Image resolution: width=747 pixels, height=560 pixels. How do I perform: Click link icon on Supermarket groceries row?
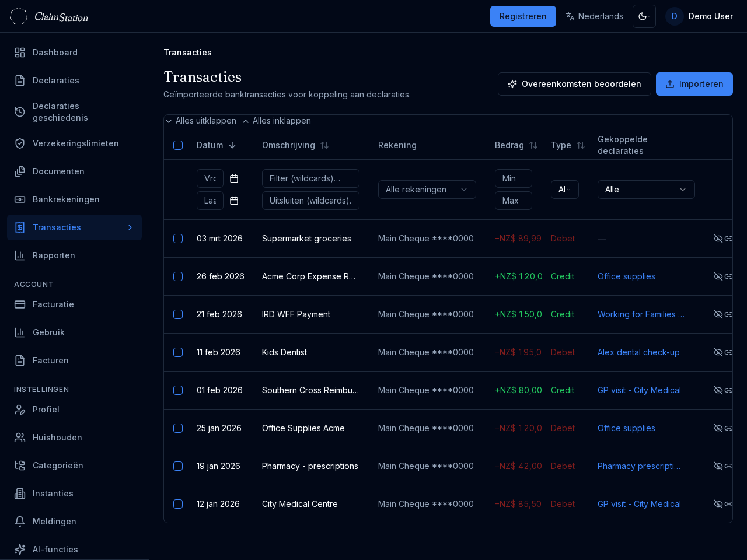click(x=728, y=239)
